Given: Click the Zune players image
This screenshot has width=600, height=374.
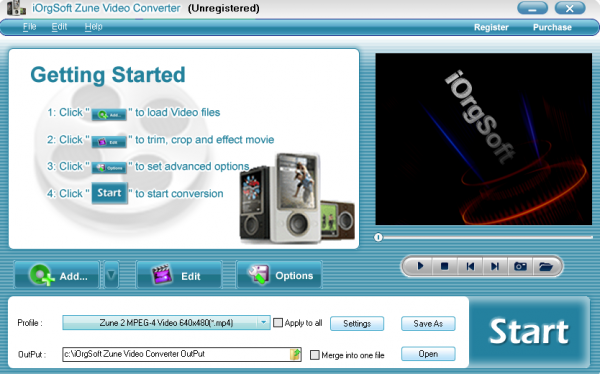Looking at the screenshot, I should [297, 198].
